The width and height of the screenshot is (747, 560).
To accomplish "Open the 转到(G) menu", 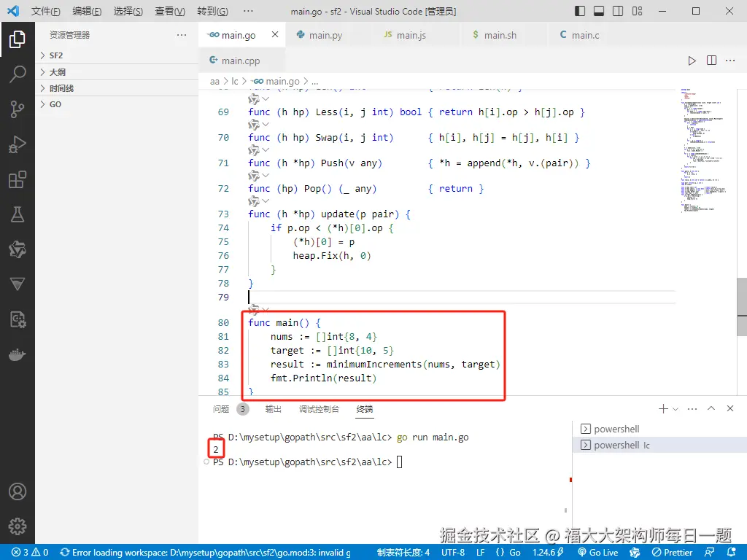I will coord(212,11).
